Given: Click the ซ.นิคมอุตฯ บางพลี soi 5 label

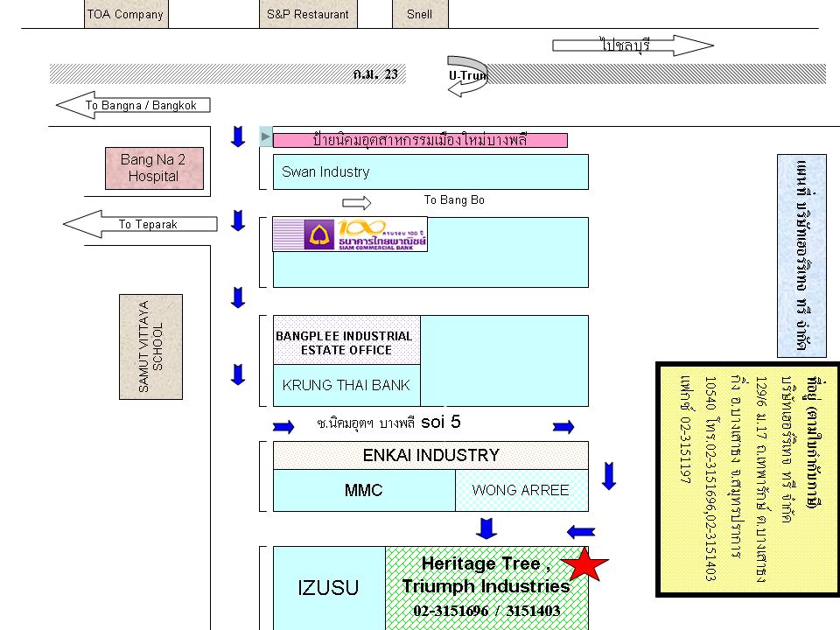Looking at the screenshot, I should tap(388, 423).
